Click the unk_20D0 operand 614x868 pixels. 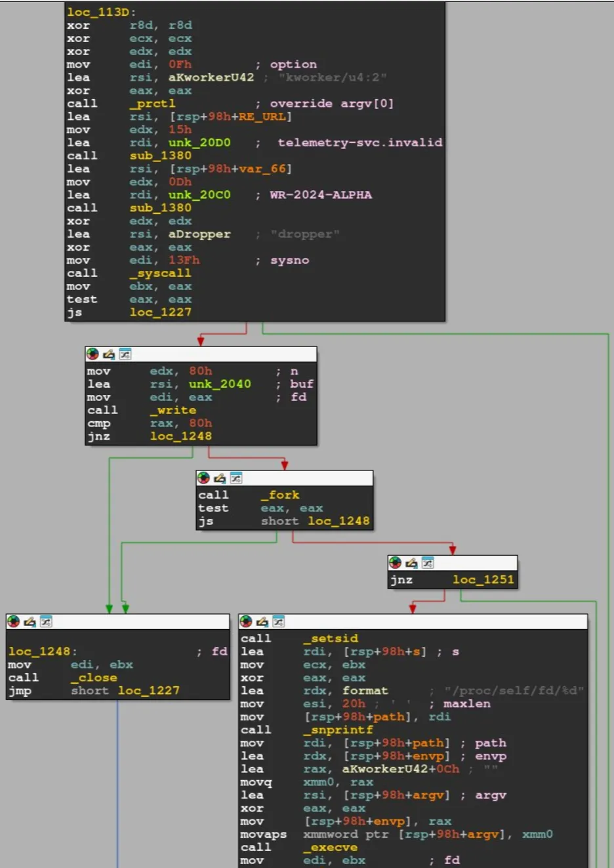point(199,142)
